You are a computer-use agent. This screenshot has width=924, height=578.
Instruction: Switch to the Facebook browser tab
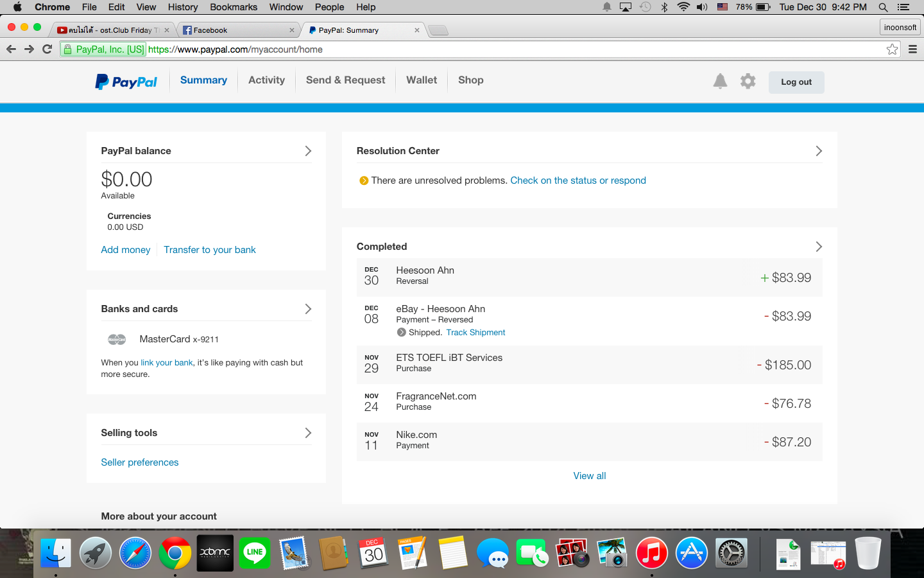point(237,30)
